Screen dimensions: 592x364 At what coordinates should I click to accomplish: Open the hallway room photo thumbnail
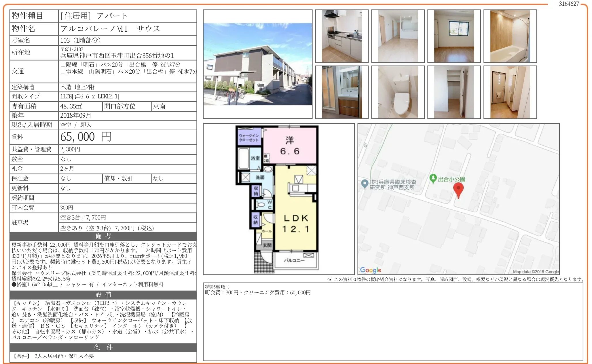[398, 36]
